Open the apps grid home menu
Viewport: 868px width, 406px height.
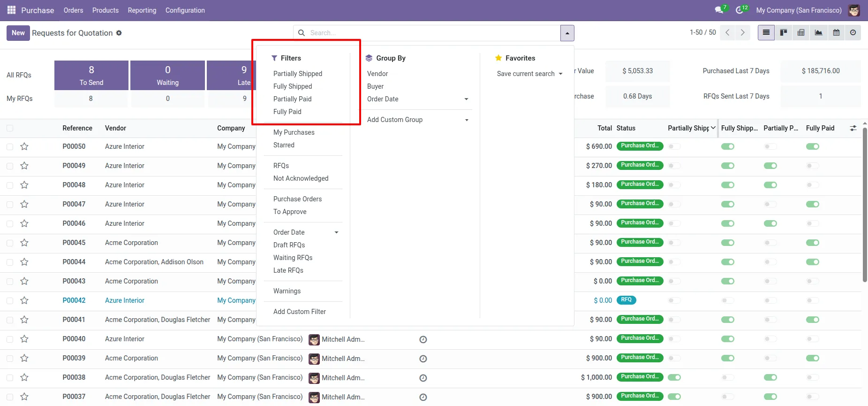pyautogui.click(x=11, y=10)
